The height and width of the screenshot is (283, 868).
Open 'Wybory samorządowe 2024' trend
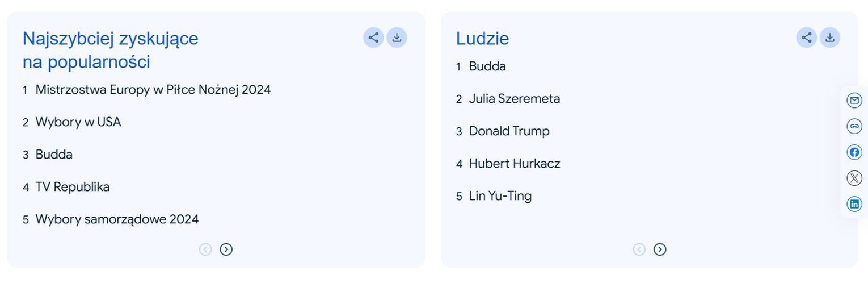pos(117,219)
